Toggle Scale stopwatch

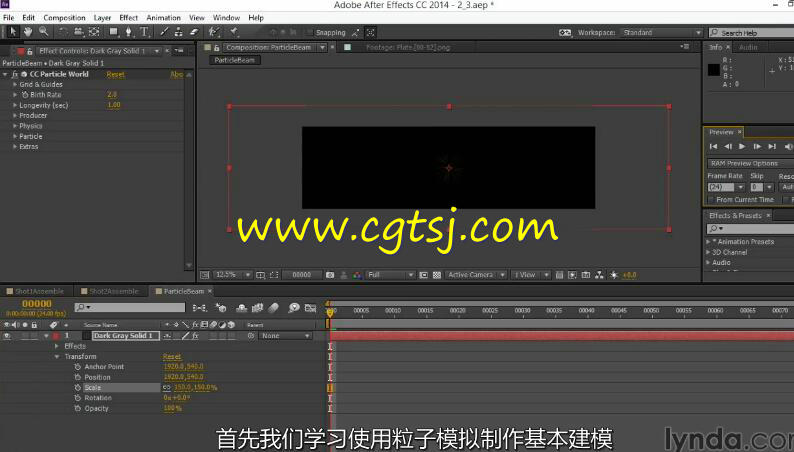click(x=77, y=388)
